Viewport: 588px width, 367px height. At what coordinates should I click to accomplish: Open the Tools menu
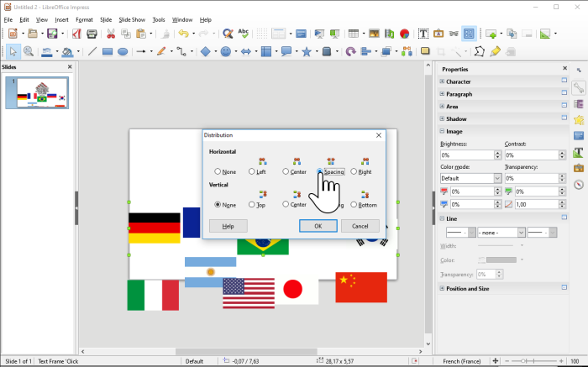coord(159,19)
